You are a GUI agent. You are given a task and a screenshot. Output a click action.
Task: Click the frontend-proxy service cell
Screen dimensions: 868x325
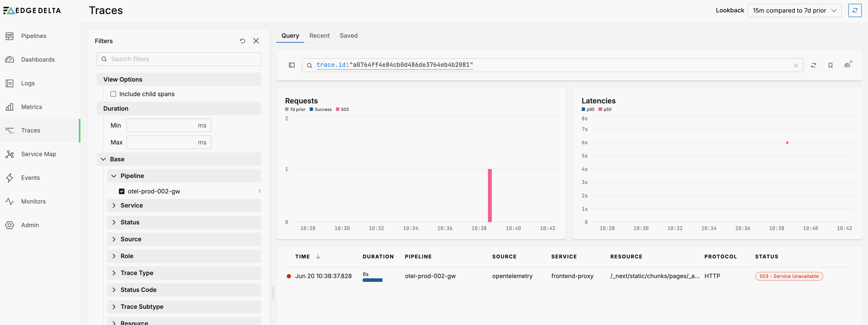(572, 276)
